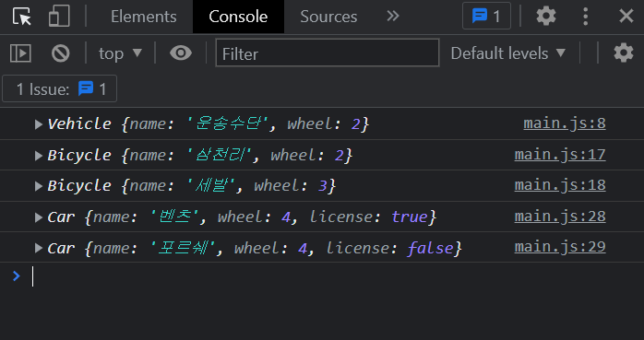The image size is (644, 340).
Task: Open the issues counter badge in top bar
Action: click(x=486, y=17)
